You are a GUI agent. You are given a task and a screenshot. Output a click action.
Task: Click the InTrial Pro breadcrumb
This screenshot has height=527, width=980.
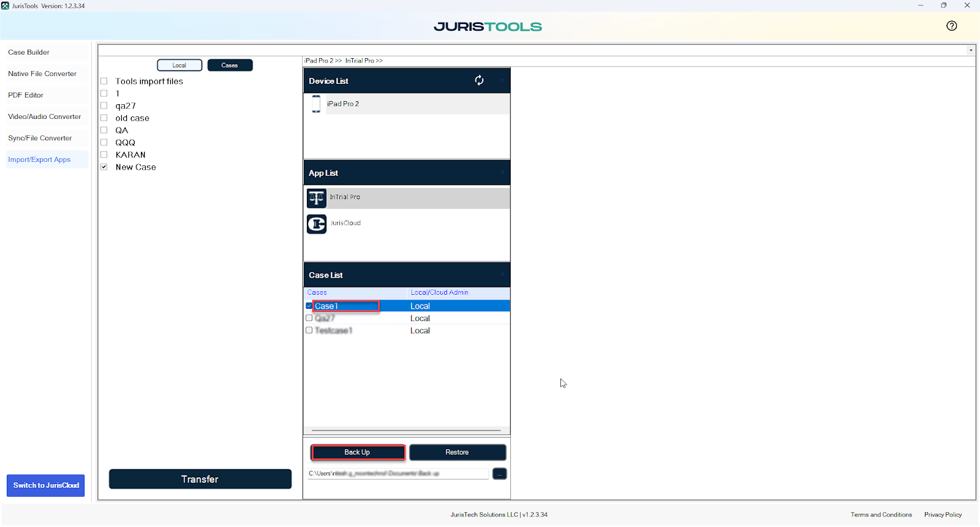[x=364, y=61]
